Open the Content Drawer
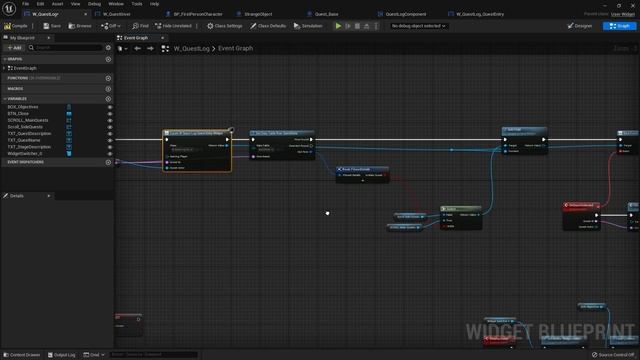The image size is (640, 360). pyautogui.click(x=21, y=355)
